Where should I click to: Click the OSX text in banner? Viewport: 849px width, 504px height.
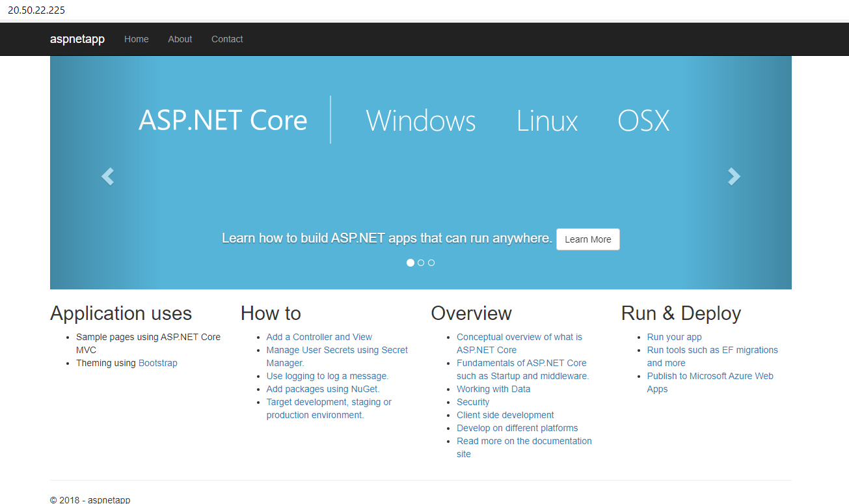pyautogui.click(x=643, y=121)
